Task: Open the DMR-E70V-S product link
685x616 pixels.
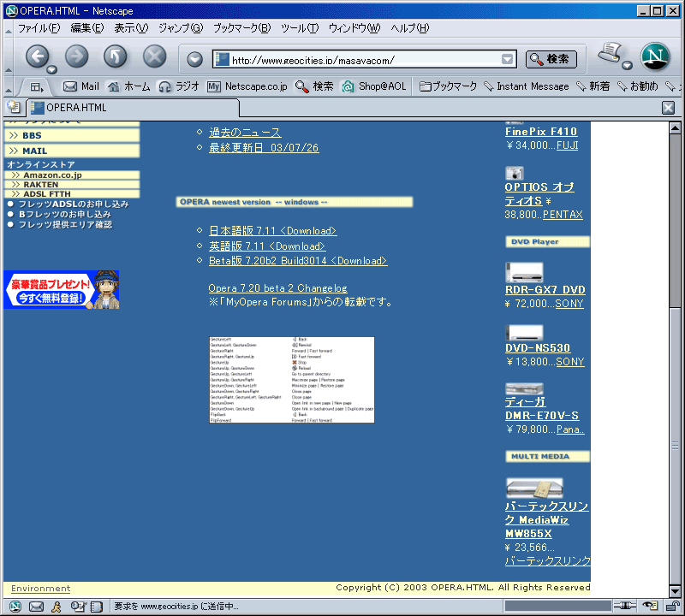Action: [x=542, y=409]
